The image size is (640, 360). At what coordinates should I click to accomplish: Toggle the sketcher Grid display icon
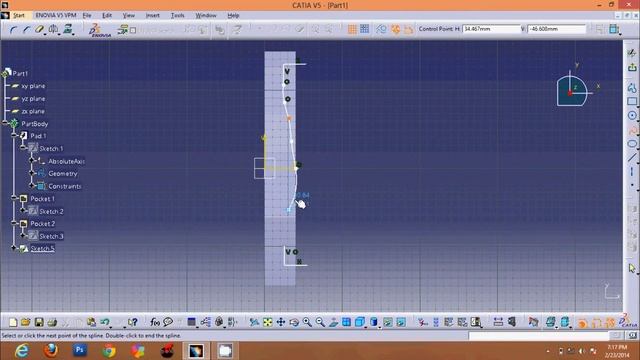coord(352,29)
